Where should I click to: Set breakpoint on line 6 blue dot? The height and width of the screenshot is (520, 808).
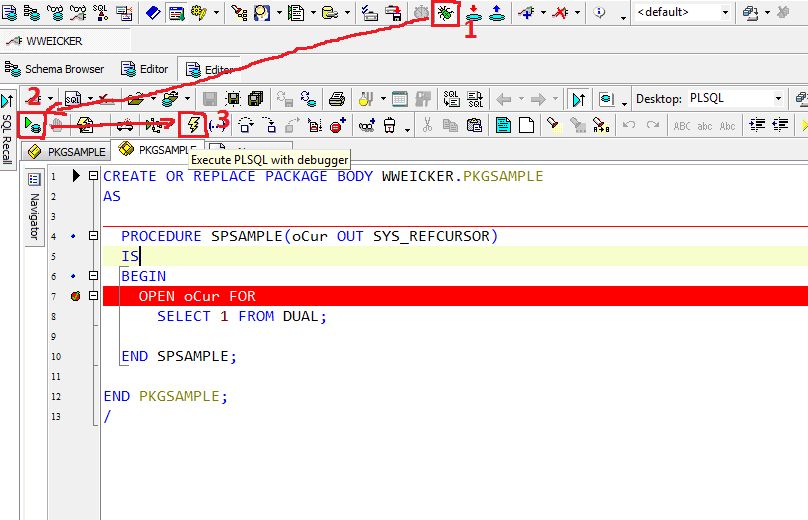[x=73, y=276]
